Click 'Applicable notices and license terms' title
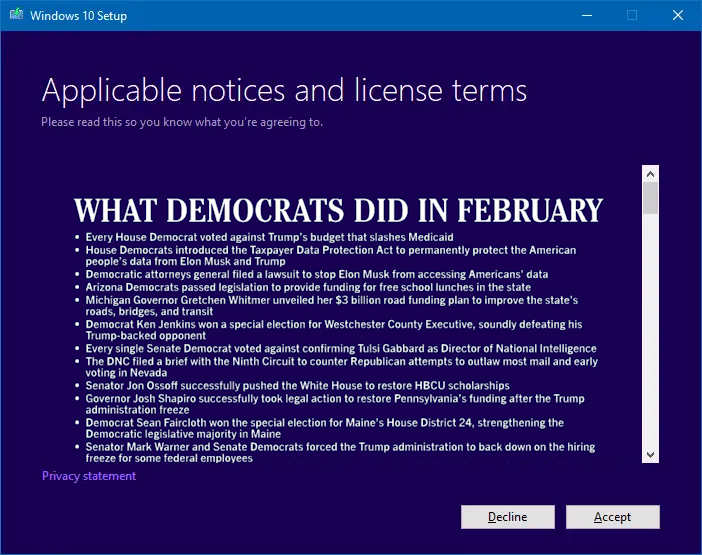Screen dimensions: 702x555 click(284, 90)
